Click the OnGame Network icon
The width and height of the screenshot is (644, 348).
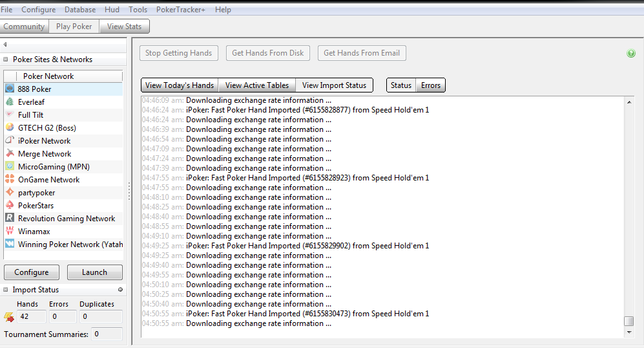pos(10,179)
